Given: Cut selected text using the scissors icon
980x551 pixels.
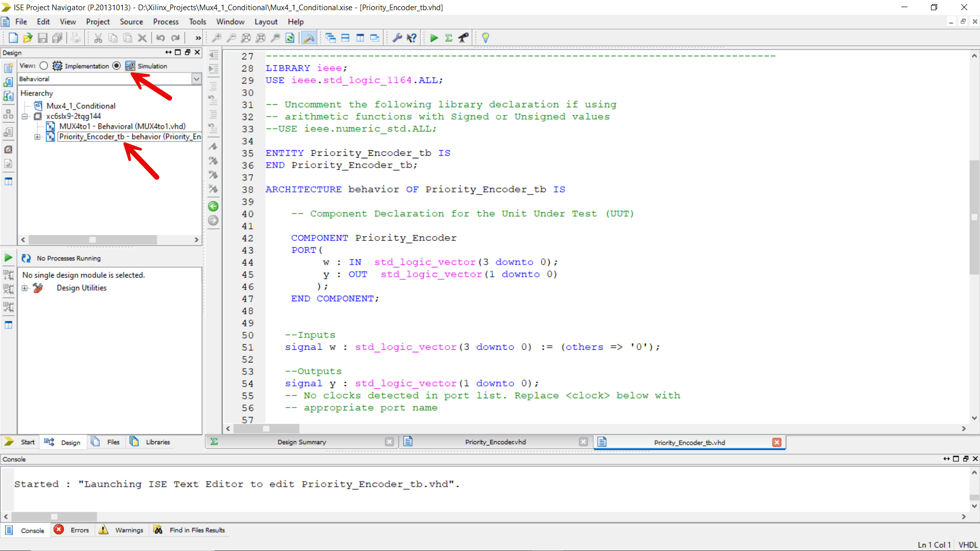Looking at the screenshot, I should [x=98, y=37].
